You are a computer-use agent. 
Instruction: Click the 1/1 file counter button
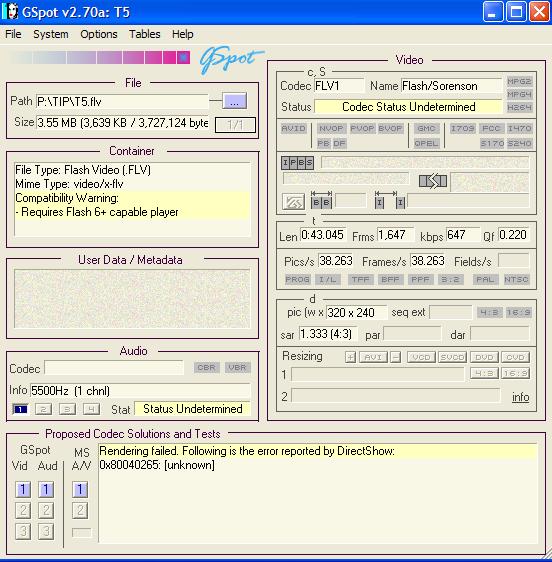pyautogui.click(x=235, y=125)
